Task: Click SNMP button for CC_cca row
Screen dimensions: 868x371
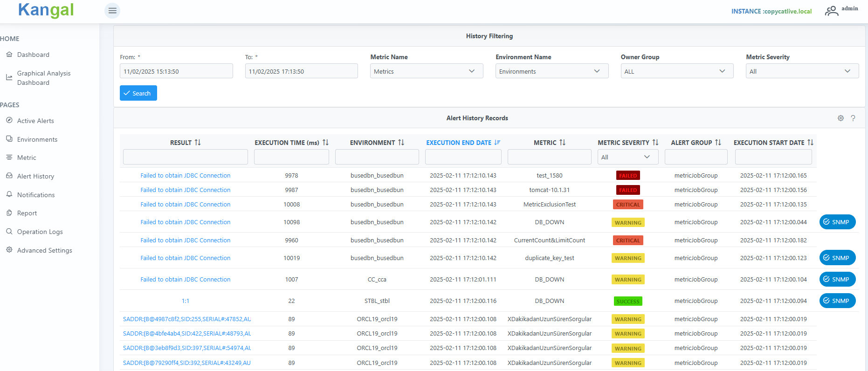Action: (x=837, y=279)
